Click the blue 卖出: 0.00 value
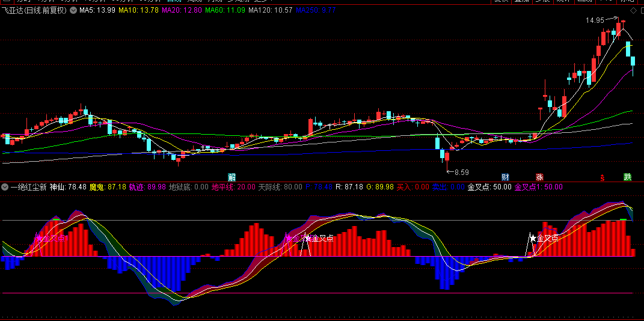 pyautogui.click(x=448, y=187)
